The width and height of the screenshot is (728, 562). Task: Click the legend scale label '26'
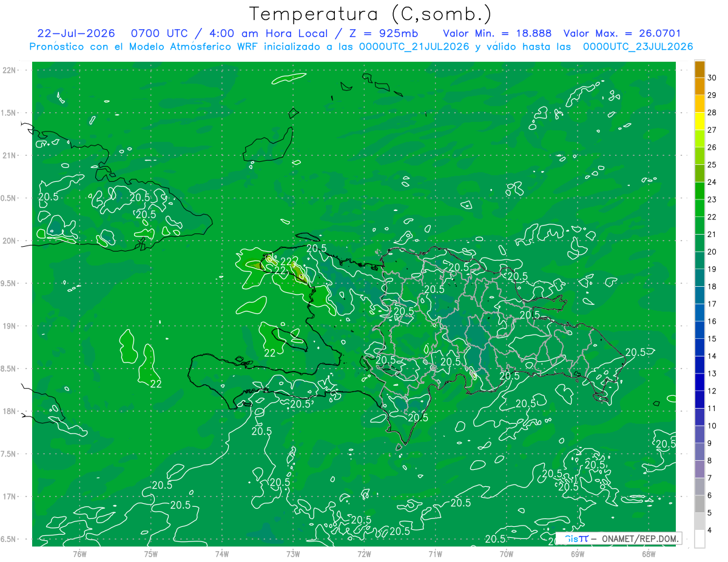pyautogui.click(x=713, y=147)
